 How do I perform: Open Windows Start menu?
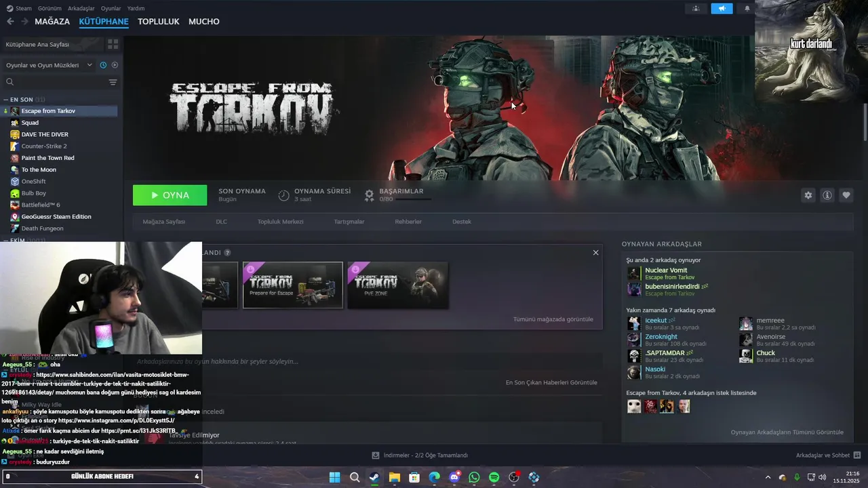point(334,477)
